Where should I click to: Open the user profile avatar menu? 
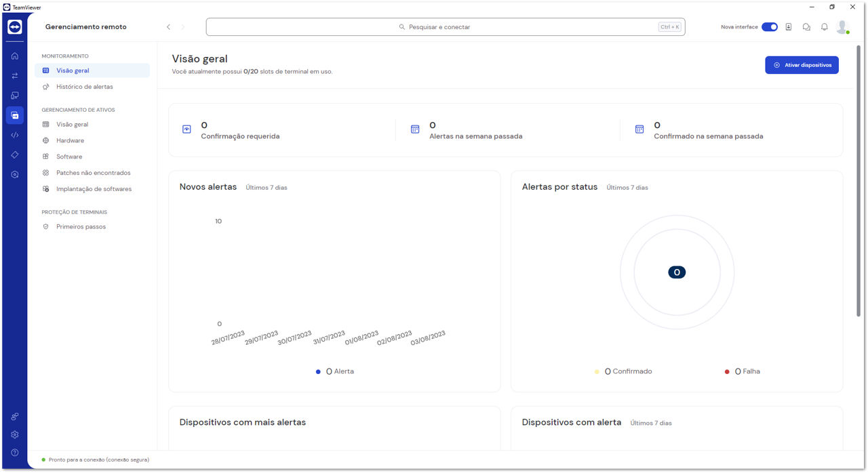click(842, 27)
